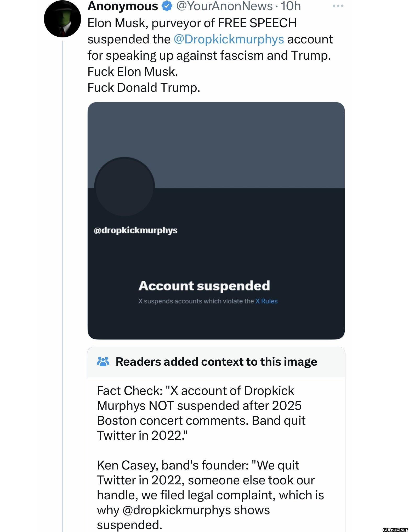
Task: Click the Account suspended heading
Action: [x=204, y=286]
